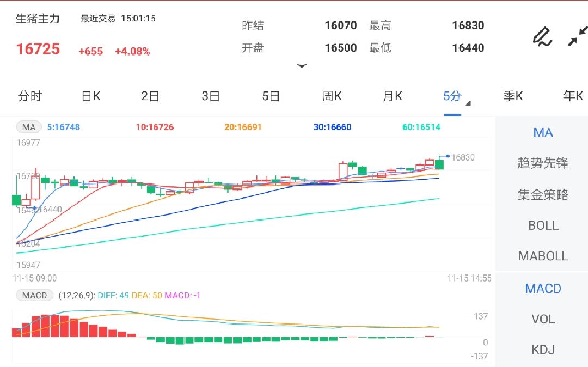Click the MA indicator pill label
588x367 pixels.
(28, 127)
